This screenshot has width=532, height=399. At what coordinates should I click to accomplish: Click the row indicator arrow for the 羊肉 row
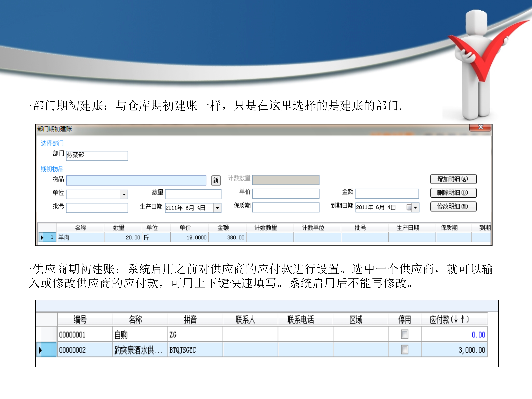pyautogui.click(x=42, y=238)
